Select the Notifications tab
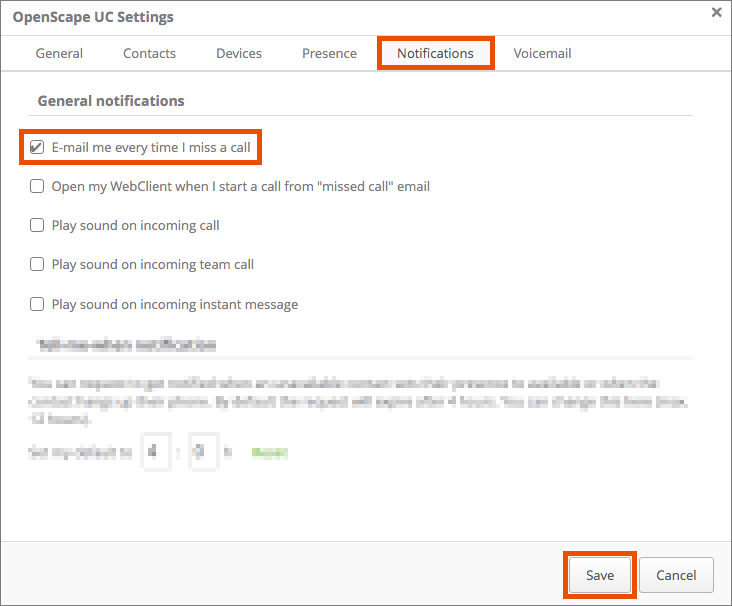 (x=436, y=53)
